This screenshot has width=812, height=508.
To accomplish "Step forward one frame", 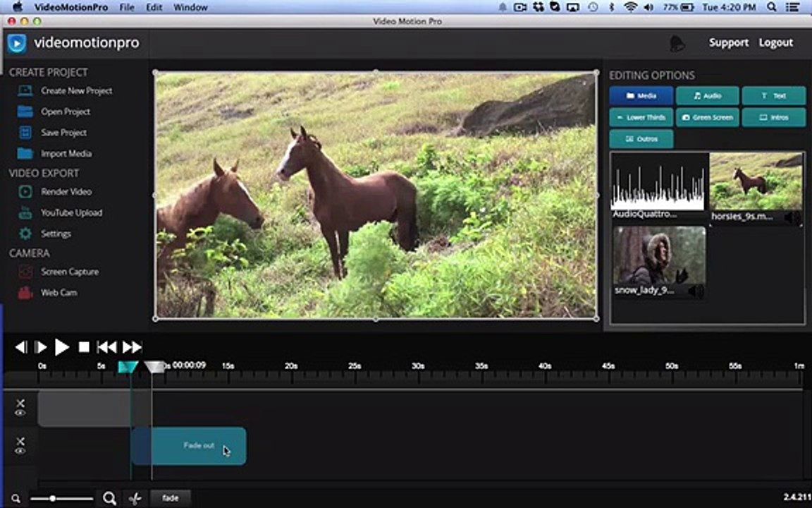I will pyautogui.click(x=40, y=347).
